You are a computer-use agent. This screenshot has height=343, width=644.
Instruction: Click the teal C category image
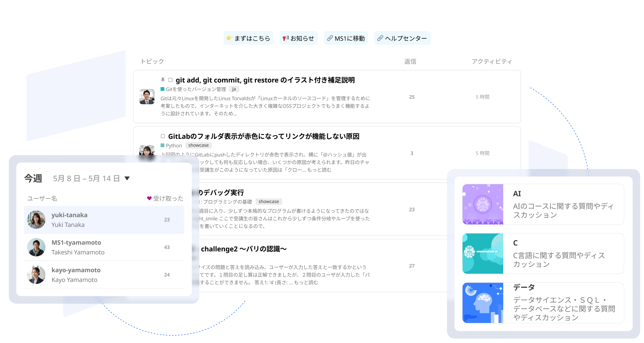pyautogui.click(x=483, y=253)
